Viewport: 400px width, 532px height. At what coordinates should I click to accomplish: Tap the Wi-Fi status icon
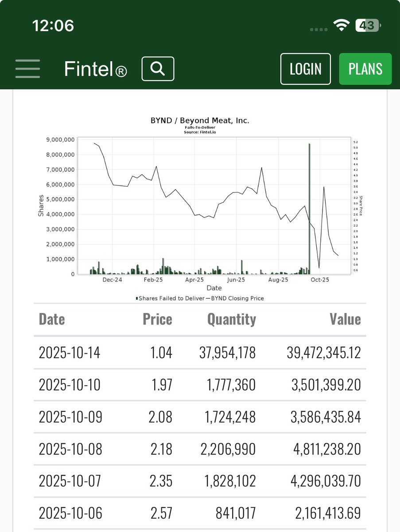coord(341,26)
